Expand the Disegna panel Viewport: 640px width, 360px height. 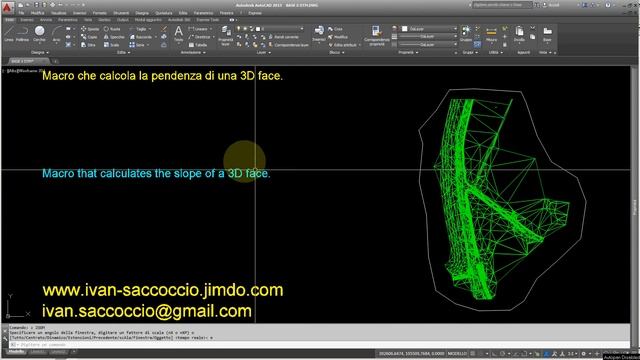pyautogui.click(x=40, y=53)
